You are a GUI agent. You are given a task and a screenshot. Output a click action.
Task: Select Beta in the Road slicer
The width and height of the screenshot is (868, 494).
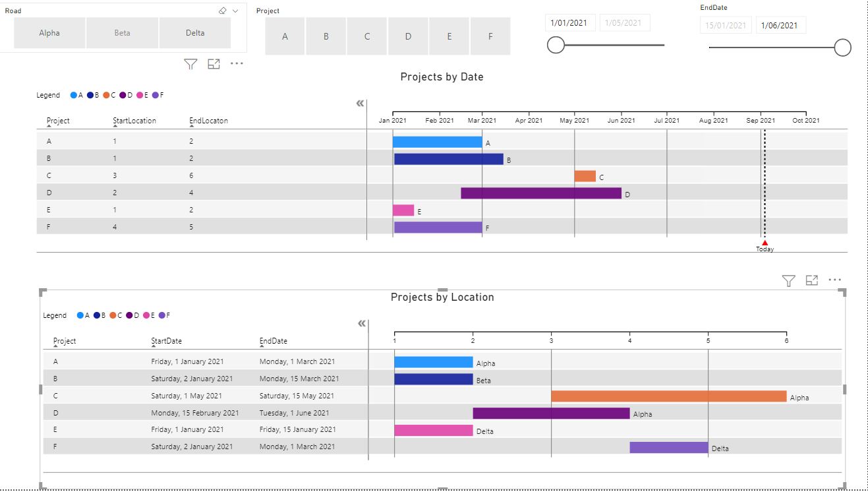point(123,33)
